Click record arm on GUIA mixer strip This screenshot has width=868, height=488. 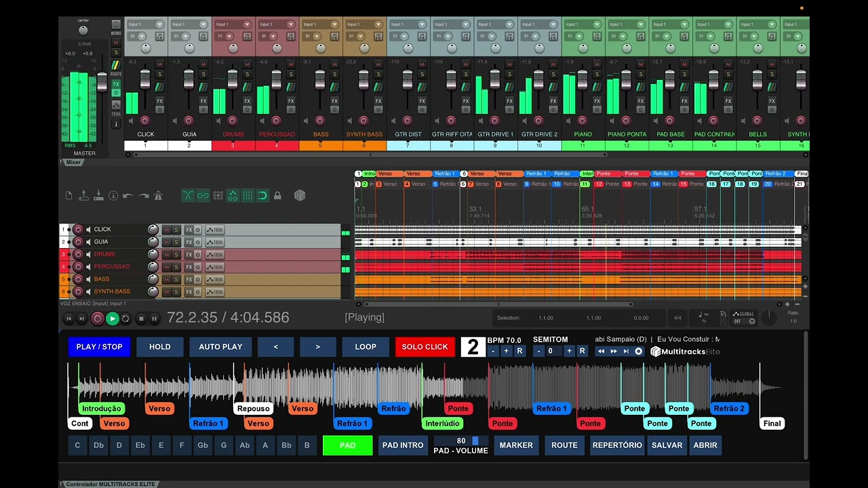click(188, 121)
